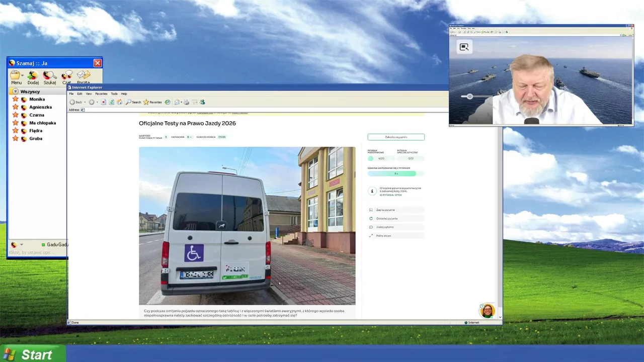Open the Favorites star toolbar button
This screenshot has height=362, width=644.
tap(152, 102)
